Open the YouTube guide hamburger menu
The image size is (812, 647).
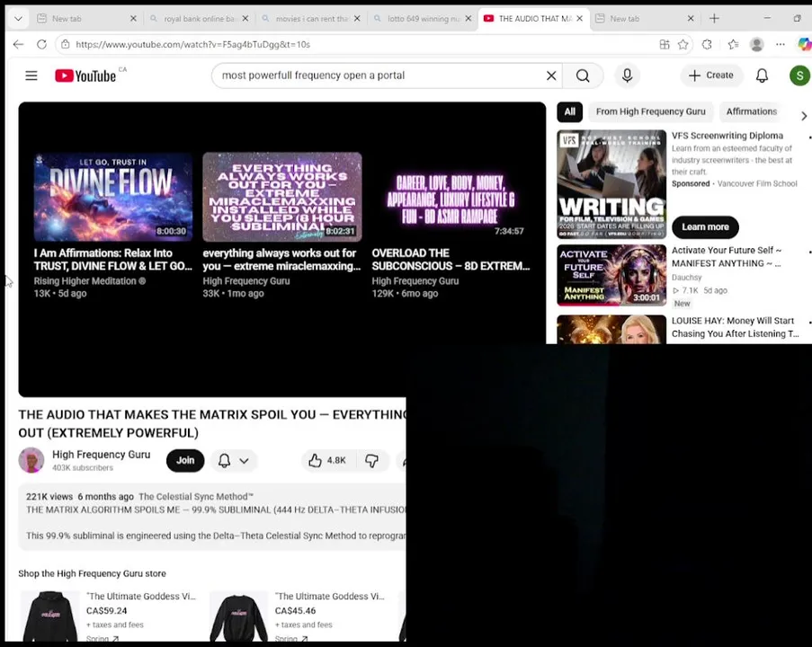click(x=31, y=75)
